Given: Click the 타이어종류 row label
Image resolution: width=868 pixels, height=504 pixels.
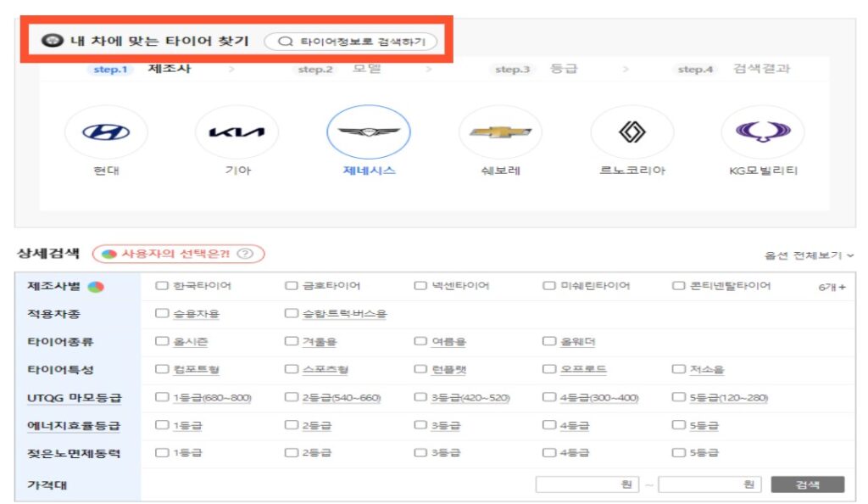Looking at the screenshot, I should click(60, 342).
